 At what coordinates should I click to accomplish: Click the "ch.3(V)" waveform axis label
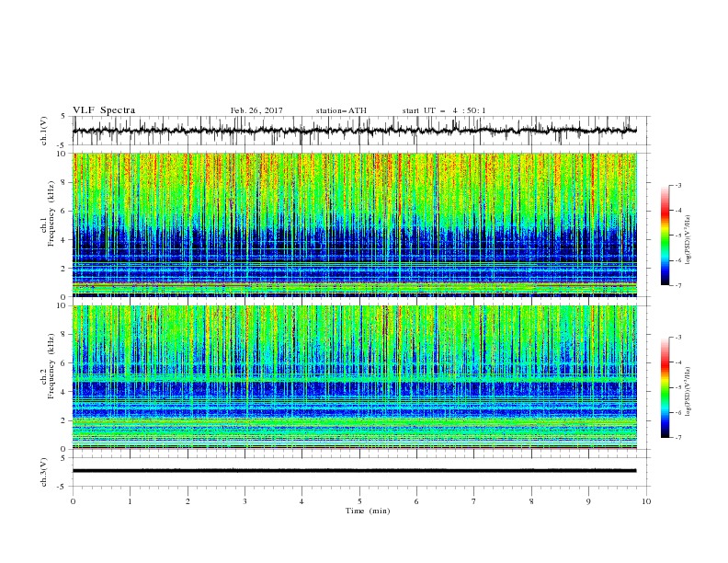coord(44,472)
